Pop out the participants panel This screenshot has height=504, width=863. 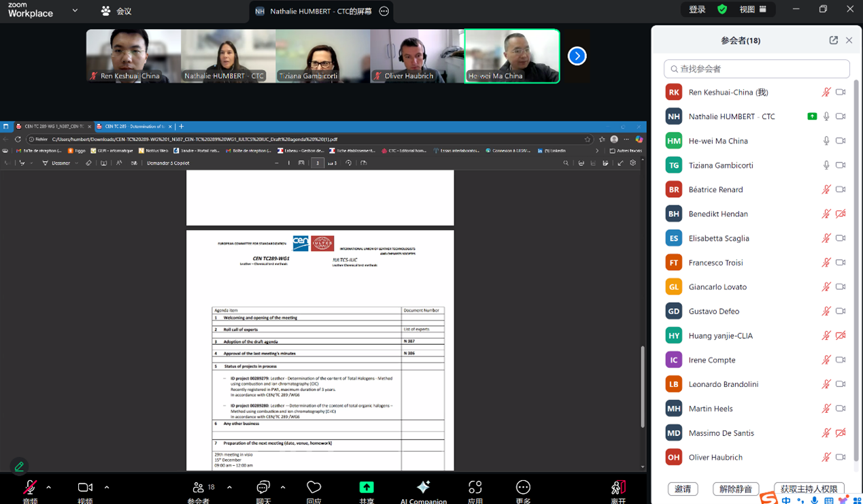click(833, 40)
